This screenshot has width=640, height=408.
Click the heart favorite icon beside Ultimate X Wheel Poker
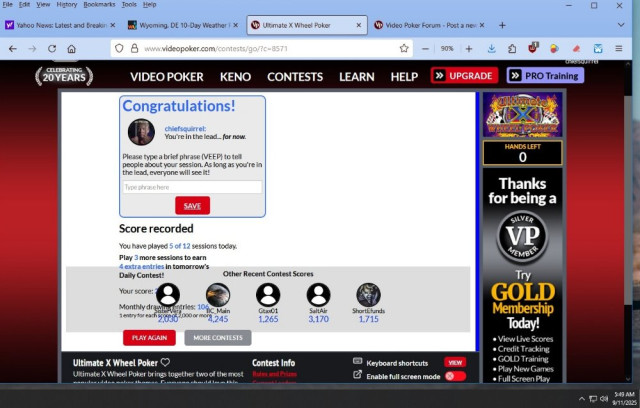pos(165,362)
